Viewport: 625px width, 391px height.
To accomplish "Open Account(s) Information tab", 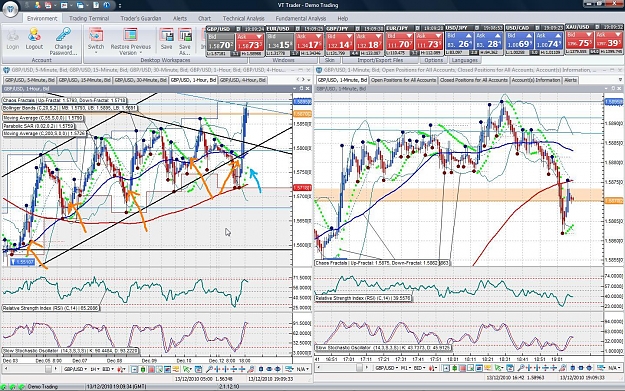I will [x=536, y=80].
